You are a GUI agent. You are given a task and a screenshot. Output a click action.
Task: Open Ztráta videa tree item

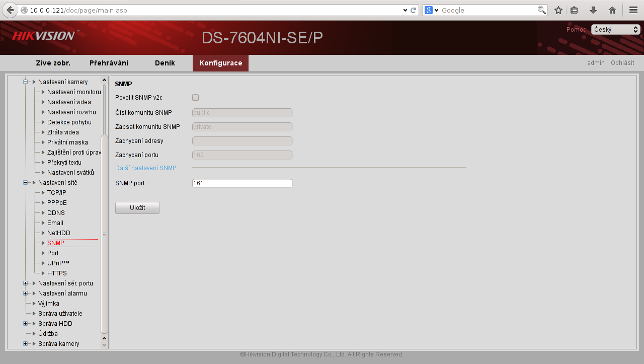[x=63, y=132]
